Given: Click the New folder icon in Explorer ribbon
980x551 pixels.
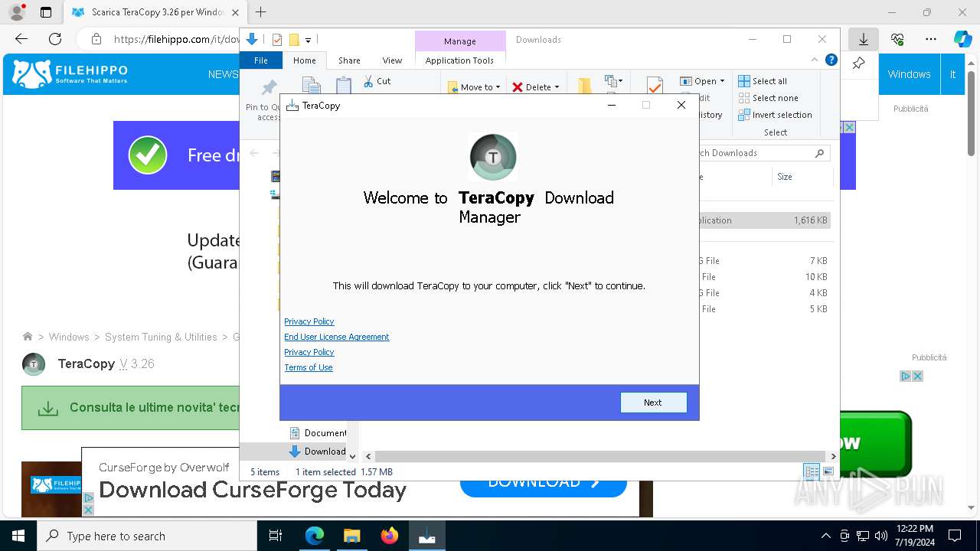Looking at the screenshot, I should [585, 86].
